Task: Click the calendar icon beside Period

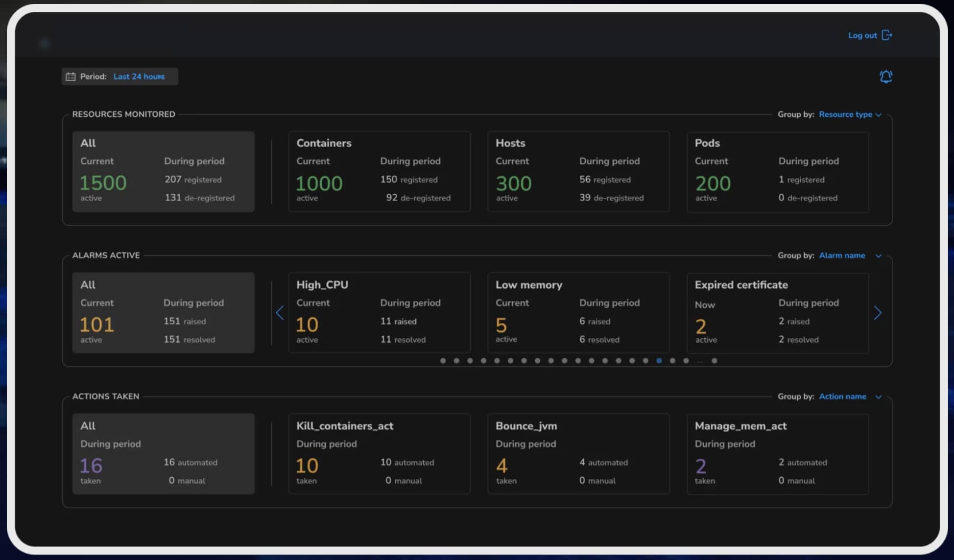Action: (71, 76)
